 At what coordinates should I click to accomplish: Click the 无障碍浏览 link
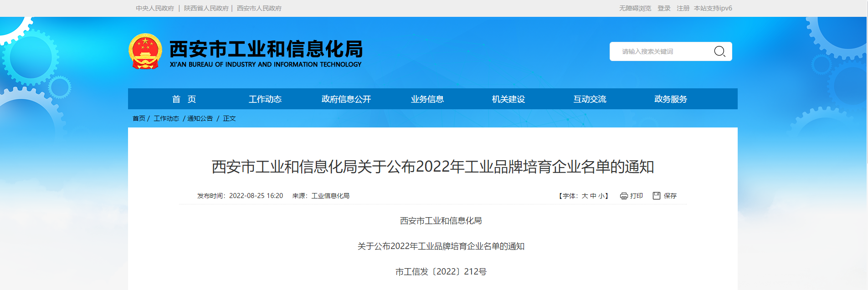(x=635, y=8)
